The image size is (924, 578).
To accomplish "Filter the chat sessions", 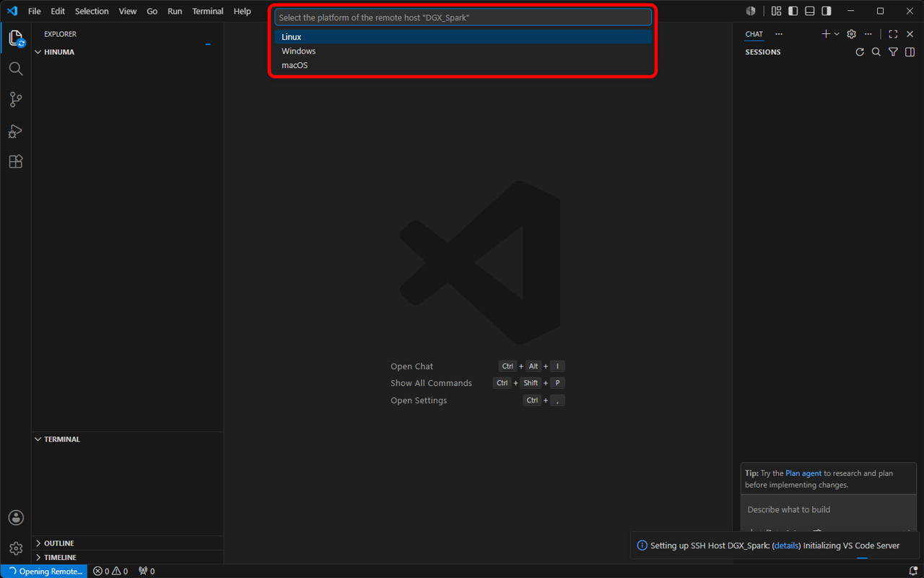I will point(893,52).
